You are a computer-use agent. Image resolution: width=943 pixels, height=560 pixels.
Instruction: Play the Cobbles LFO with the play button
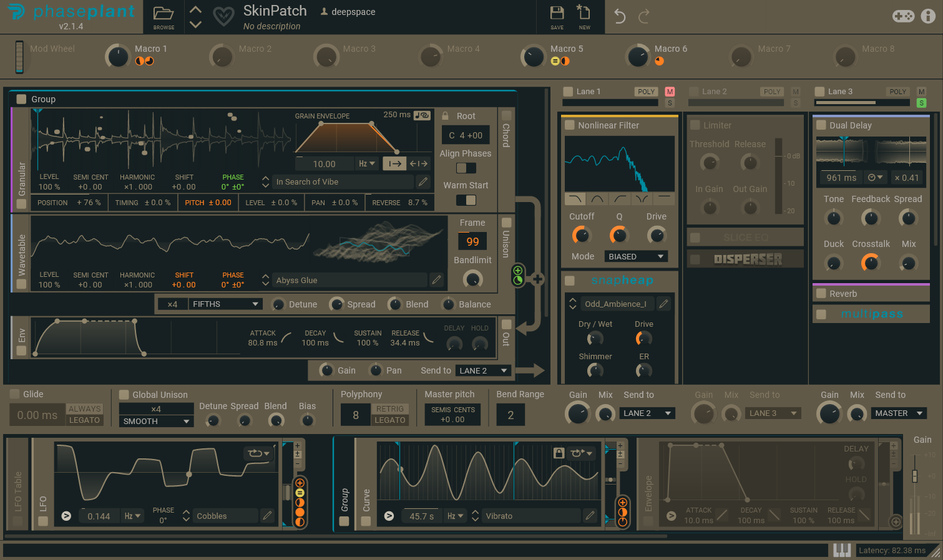click(x=66, y=516)
